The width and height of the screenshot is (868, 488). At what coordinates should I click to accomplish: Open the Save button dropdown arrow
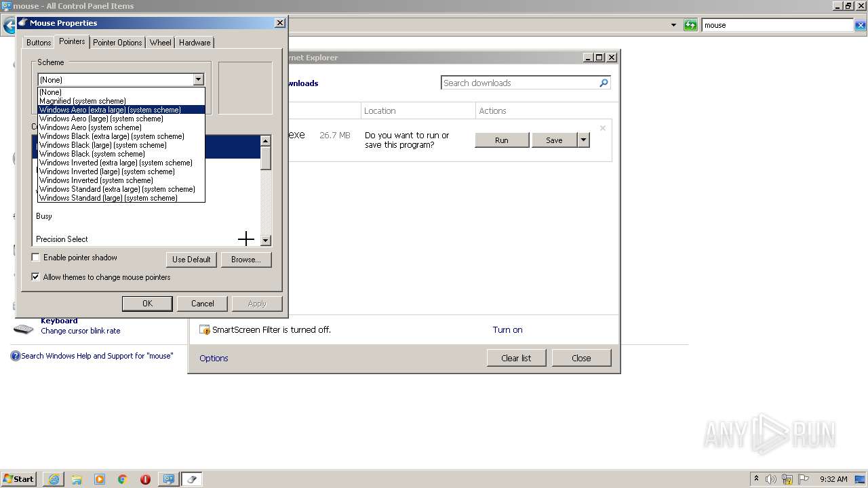click(583, 140)
